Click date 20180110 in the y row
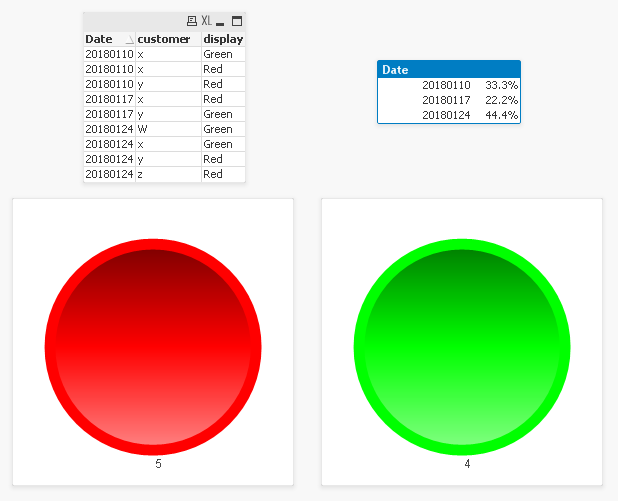 coord(109,84)
